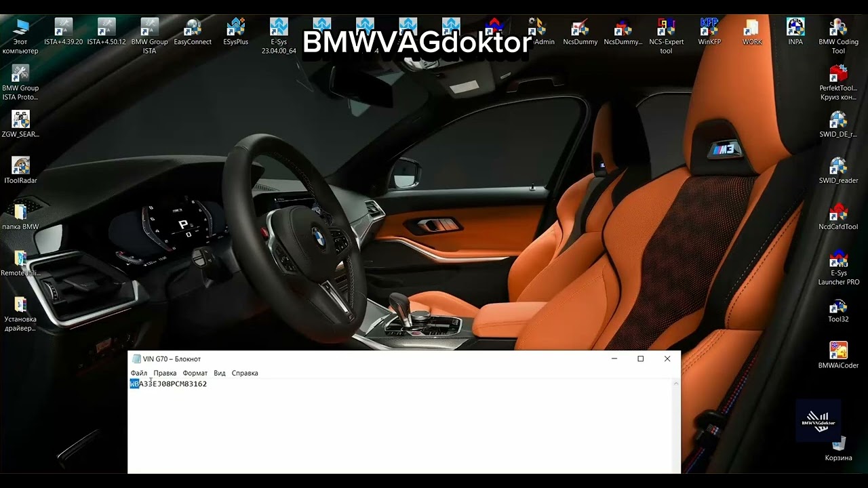Screen dimensions: 868x488
Task: Click the Notepad vertical scrollbar up arrow
Action: [675, 384]
